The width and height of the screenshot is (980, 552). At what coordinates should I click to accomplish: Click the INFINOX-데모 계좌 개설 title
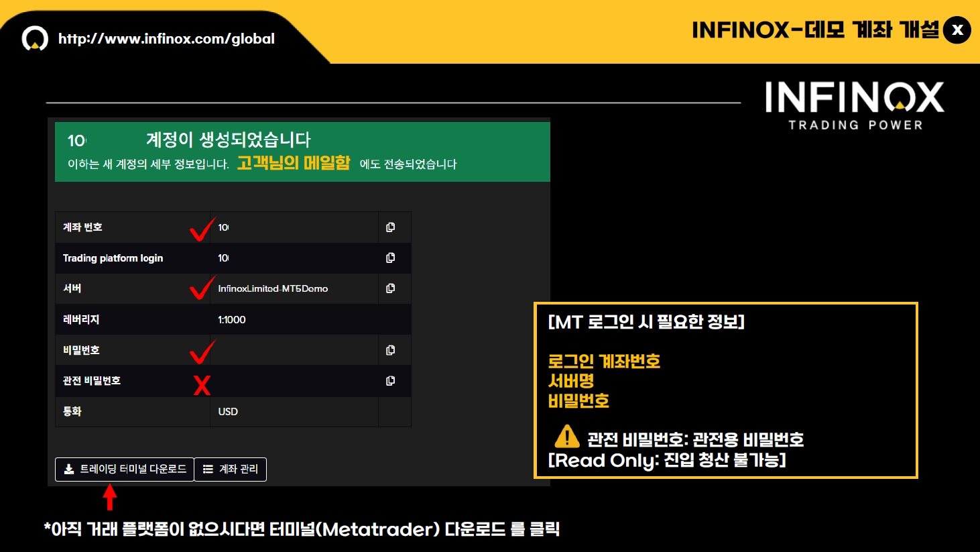(x=815, y=30)
